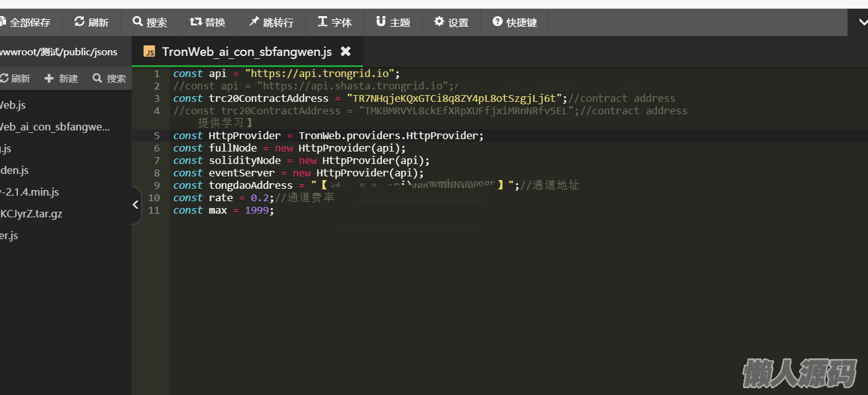
Task: Open the KCJyrZ.tar.gz file in sidebar
Action: coord(31,214)
